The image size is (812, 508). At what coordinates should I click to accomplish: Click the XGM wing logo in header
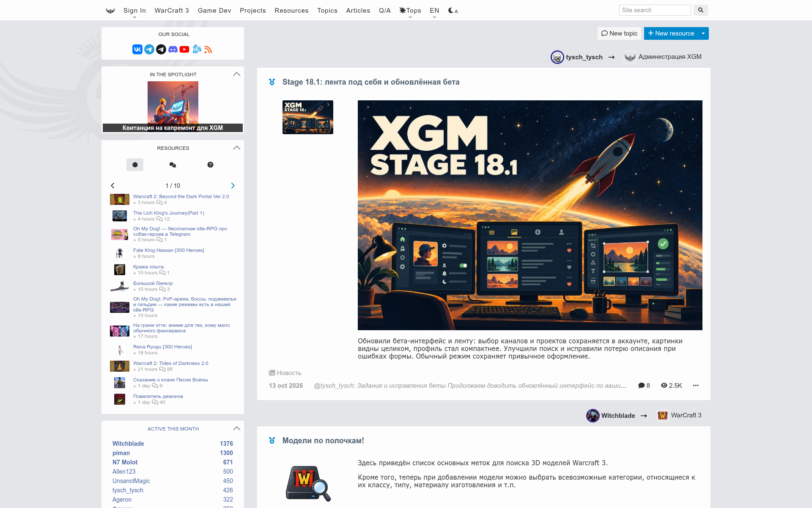pyautogui.click(x=110, y=11)
